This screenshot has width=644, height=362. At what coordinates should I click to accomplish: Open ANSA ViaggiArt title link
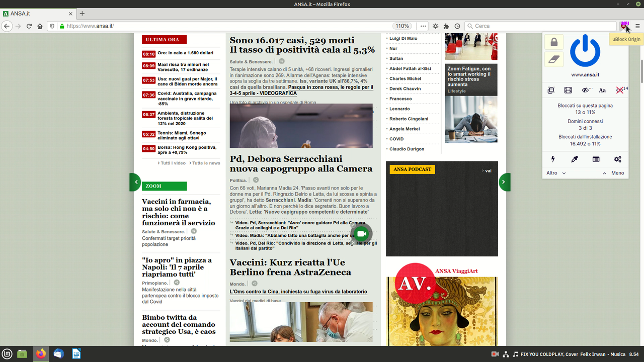pos(456,271)
